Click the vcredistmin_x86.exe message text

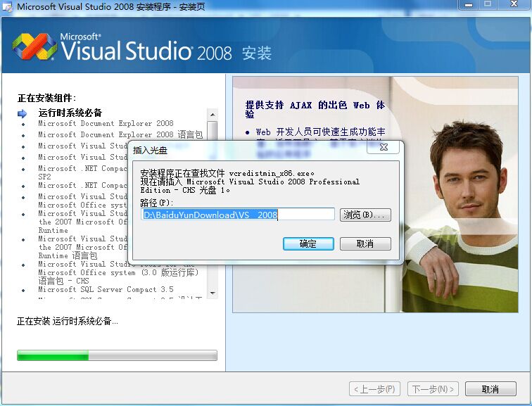coord(227,173)
